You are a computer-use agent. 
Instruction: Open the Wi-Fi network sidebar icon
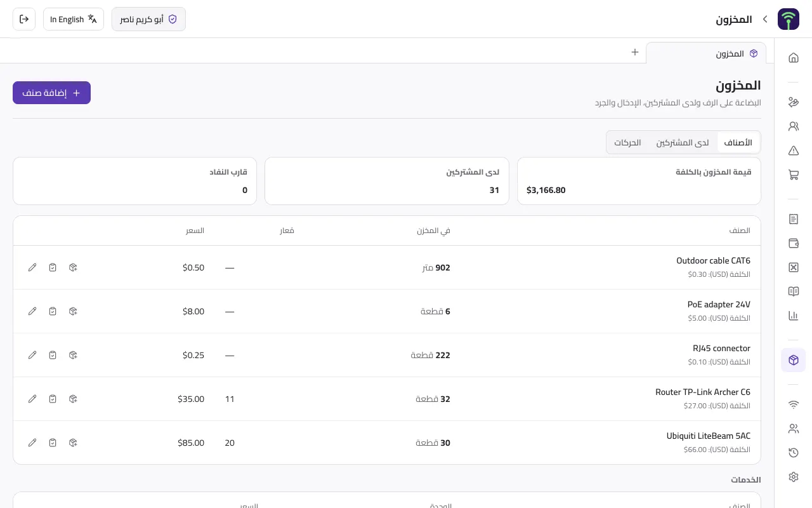pyautogui.click(x=793, y=404)
